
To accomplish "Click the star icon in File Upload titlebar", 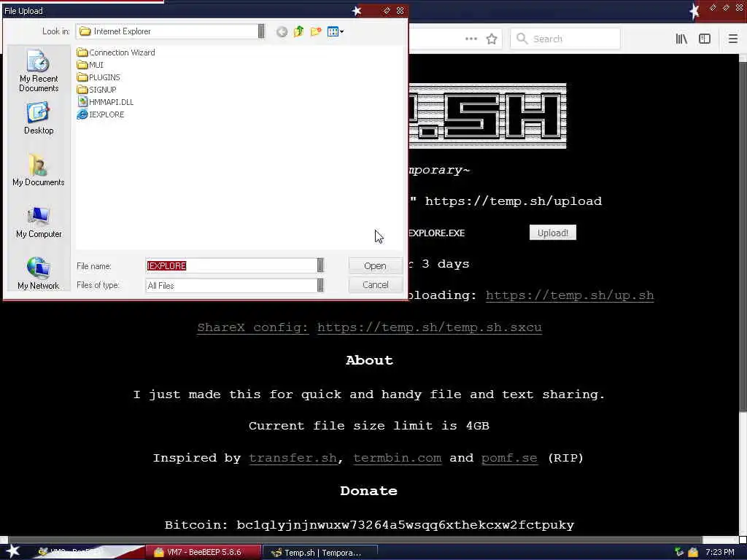I will (x=356, y=11).
